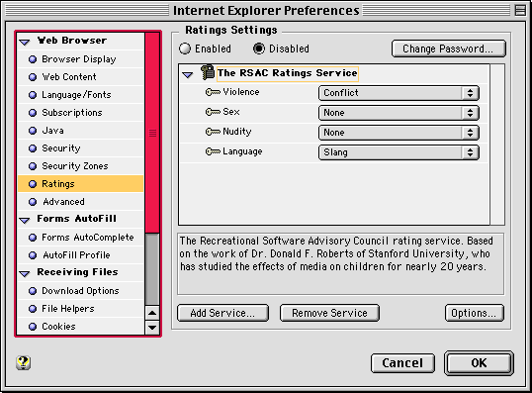Screen dimensions: 532x393
Task: Click the ratings service list scrollbar track
Action: (x=497, y=145)
